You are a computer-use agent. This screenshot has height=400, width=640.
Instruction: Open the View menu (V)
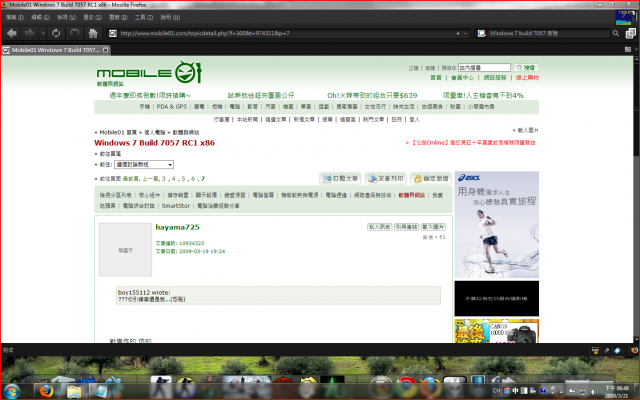click(x=66, y=17)
